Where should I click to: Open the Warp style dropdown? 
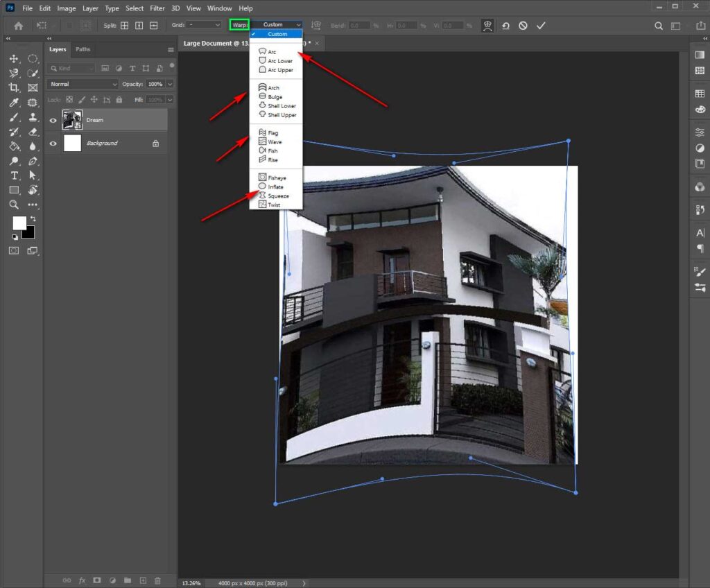click(276, 24)
